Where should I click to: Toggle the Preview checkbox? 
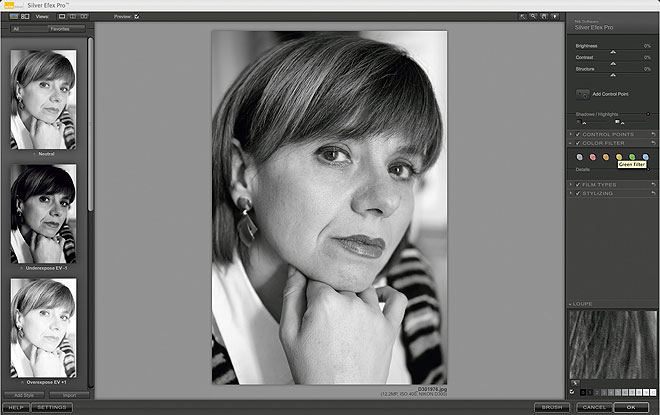[x=137, y=17]
